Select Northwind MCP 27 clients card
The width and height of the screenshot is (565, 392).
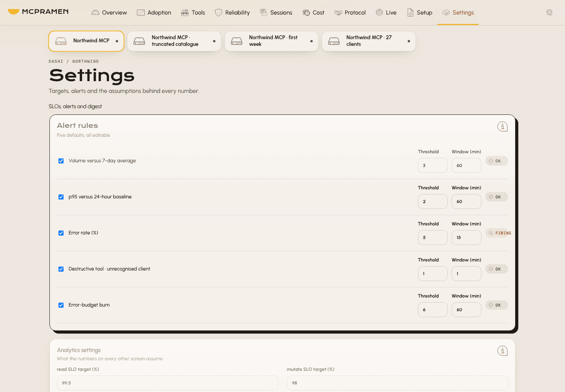[x=369, y=41]
